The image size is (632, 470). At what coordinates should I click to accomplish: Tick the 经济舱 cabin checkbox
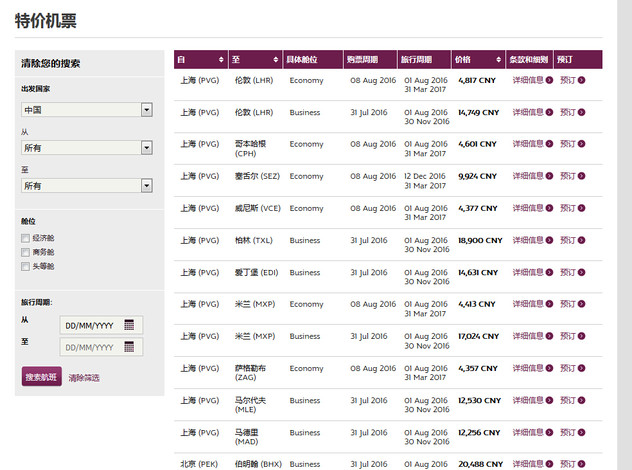[x=25, y=238]
